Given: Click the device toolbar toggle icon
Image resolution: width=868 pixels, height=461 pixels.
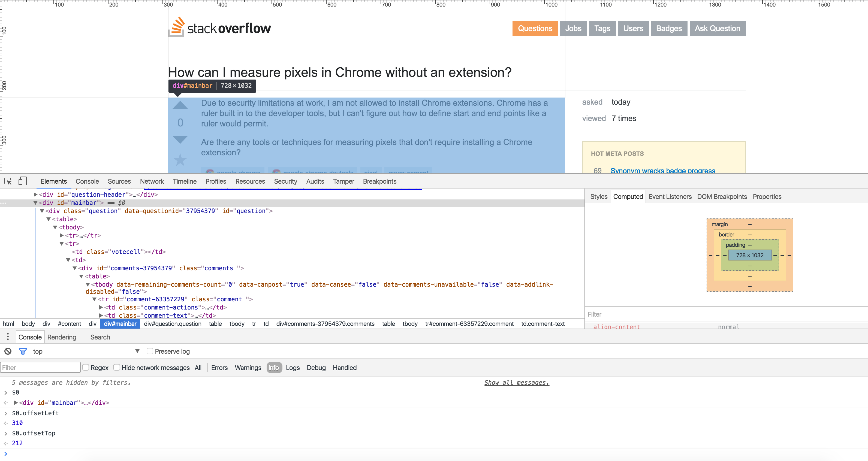Looking at the screenshot, I should tap(22, 181).
